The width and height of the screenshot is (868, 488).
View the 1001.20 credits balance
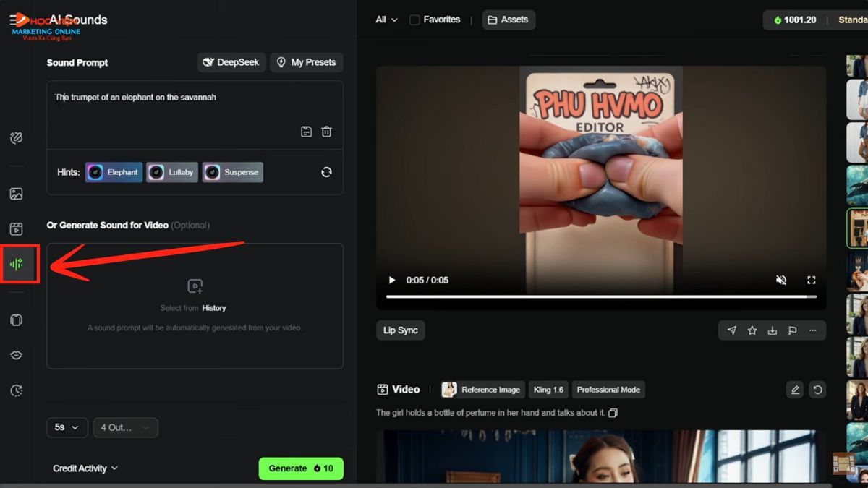pyautogui.click(x=795, y=20)
